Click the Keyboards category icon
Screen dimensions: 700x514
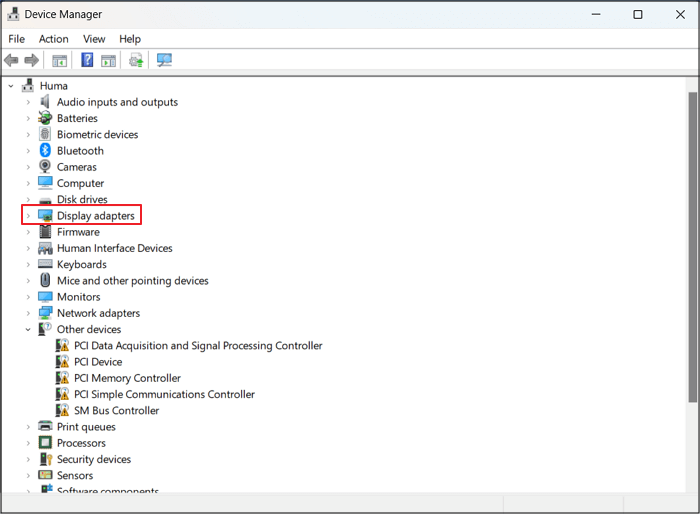click(x=45, y=264)
